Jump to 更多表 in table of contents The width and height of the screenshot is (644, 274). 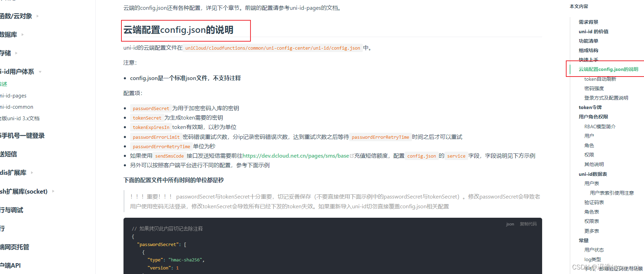click(592, 231)
